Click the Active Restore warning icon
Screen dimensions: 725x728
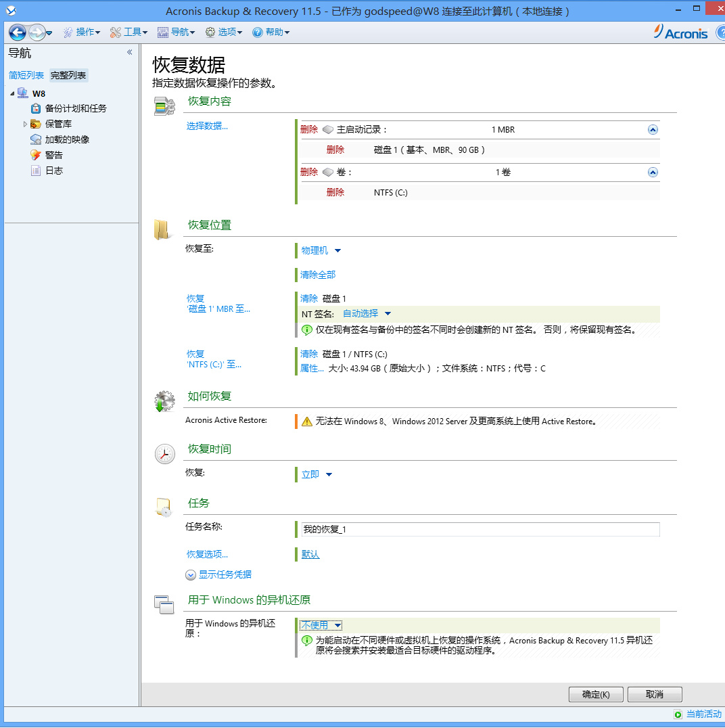(x=307, y=422)
